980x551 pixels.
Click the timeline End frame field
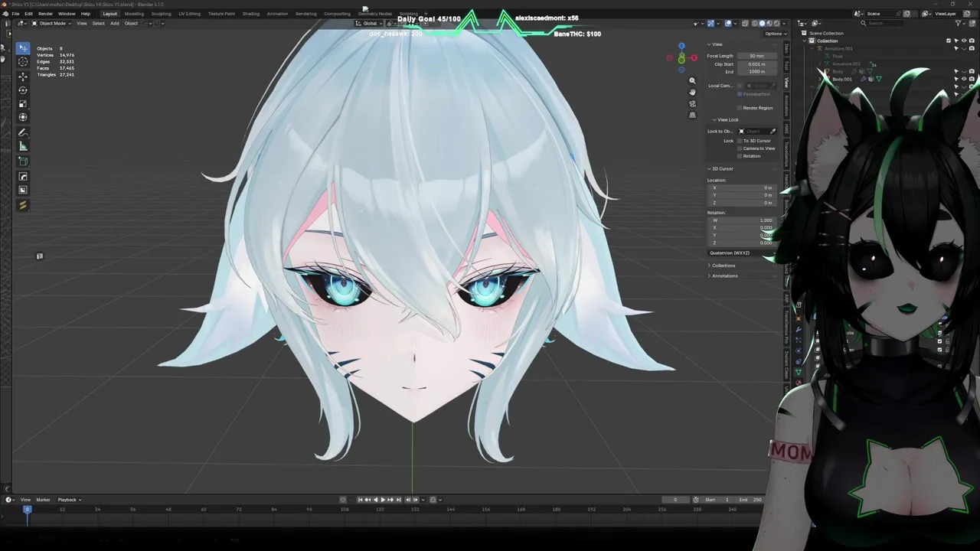pos(751,500)
